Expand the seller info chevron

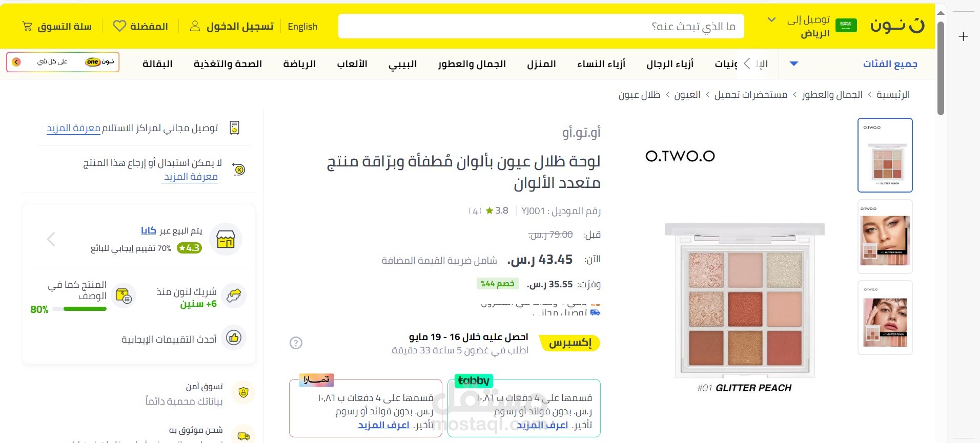point(51,239)
